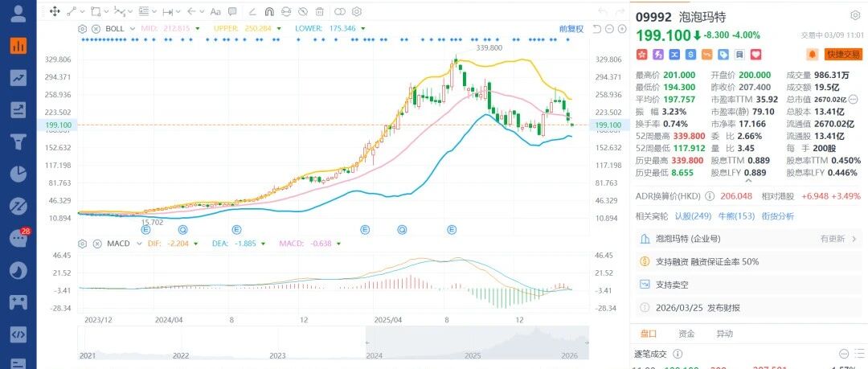This screenshot has height=369, width=868.
Task: Toggle the lock drawings icon
Action: point(285,11)
